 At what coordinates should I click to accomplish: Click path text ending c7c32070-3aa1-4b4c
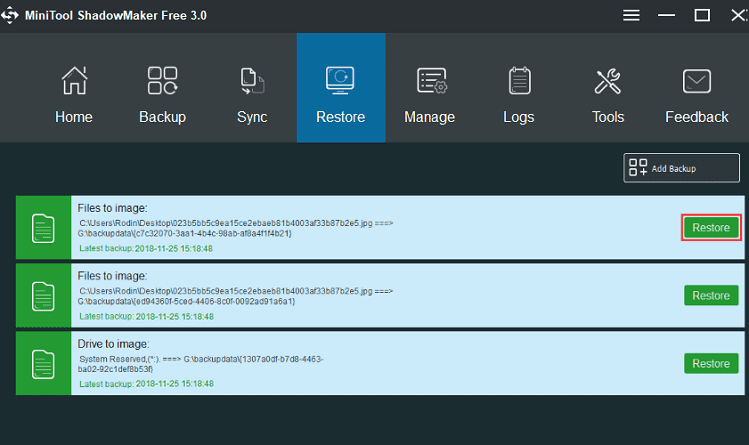[x=235, y=228]
